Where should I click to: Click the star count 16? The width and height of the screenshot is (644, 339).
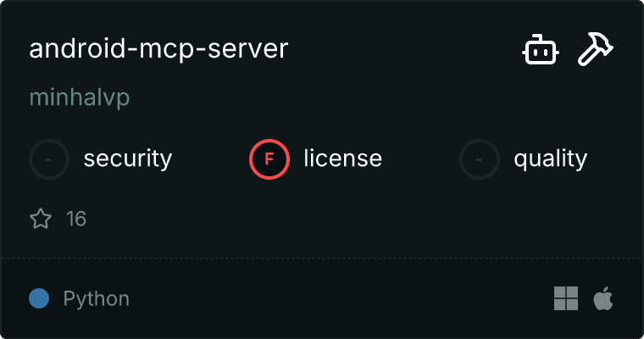(76, 220)
